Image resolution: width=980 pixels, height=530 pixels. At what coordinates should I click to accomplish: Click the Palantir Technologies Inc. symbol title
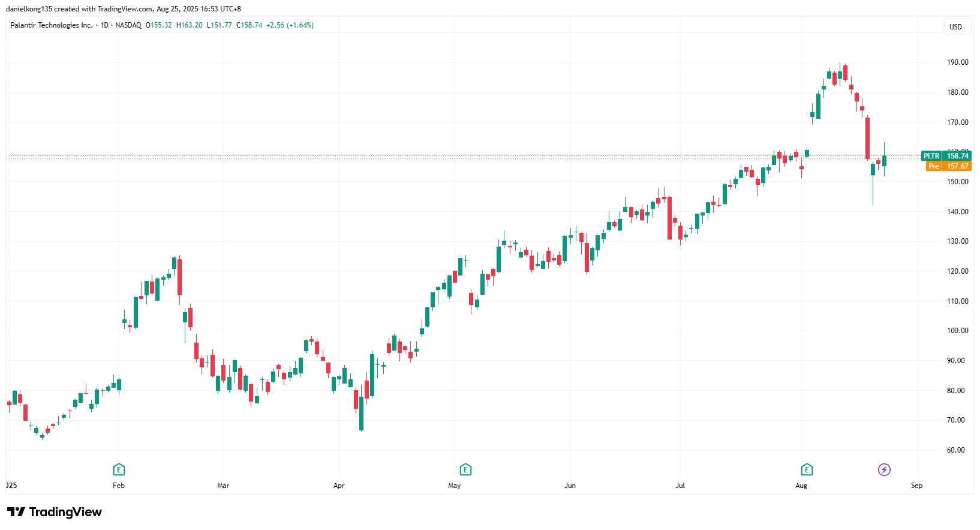click(52, 25)
